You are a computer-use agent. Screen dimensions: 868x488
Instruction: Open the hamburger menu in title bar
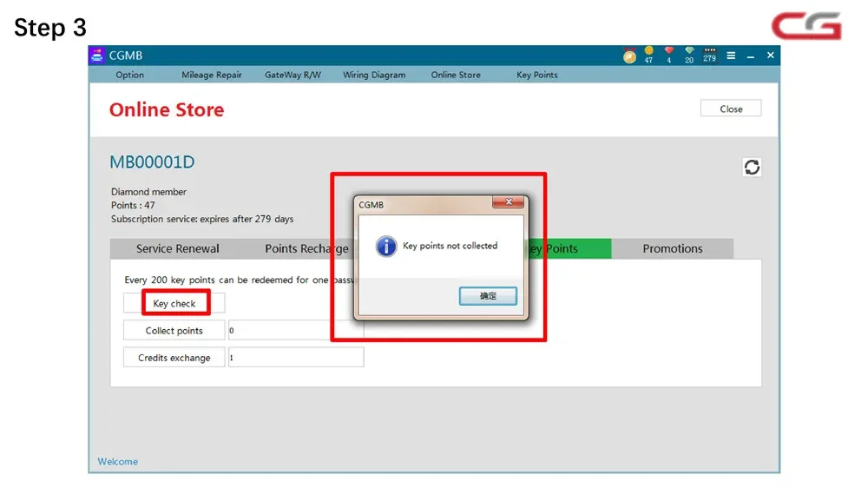coord(731,56)
